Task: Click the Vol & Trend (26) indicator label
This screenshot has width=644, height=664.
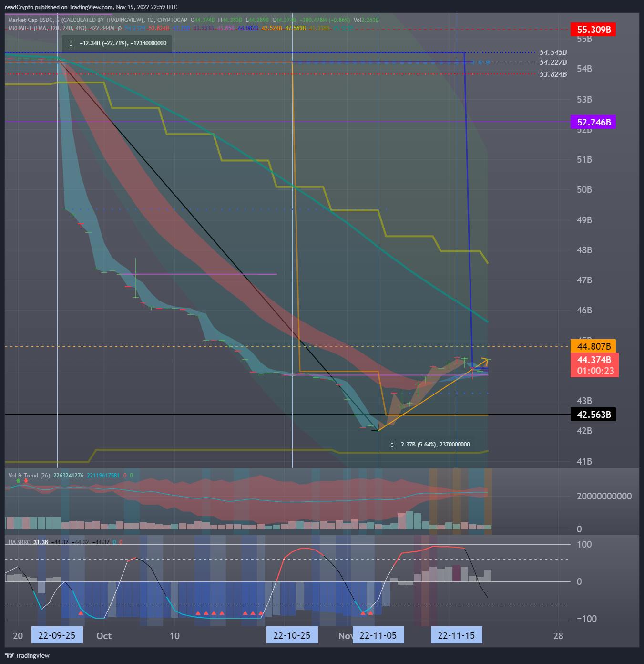Action: coord(29,476)
